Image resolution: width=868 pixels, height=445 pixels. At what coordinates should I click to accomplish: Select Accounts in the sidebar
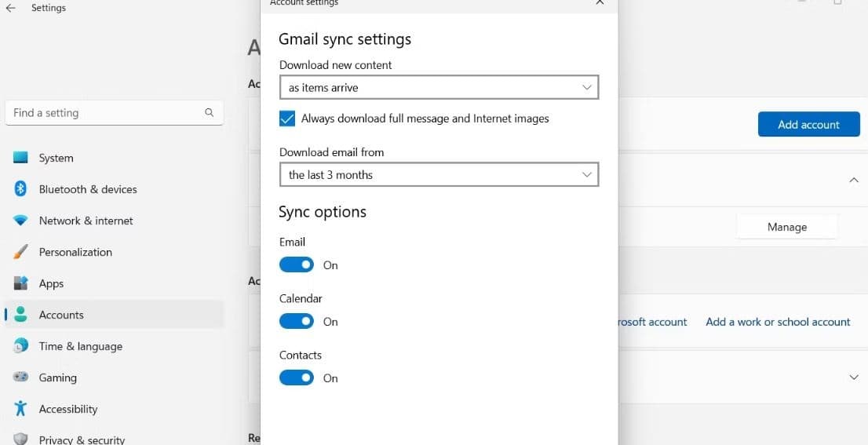coord(114,315)
